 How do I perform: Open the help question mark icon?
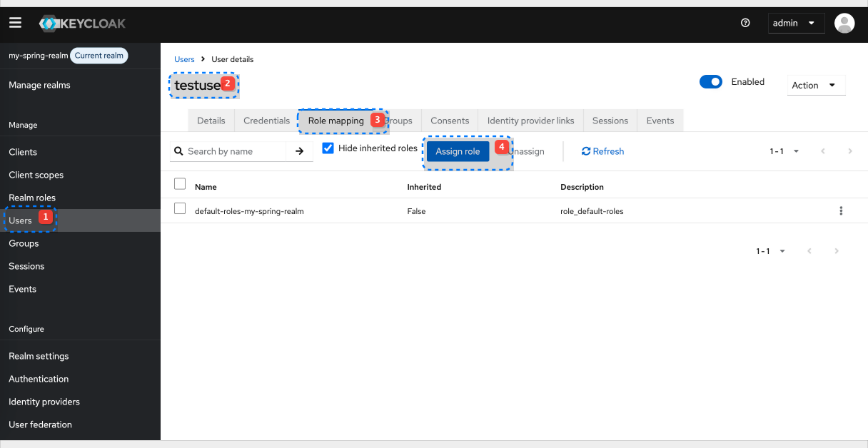point(745,23)
